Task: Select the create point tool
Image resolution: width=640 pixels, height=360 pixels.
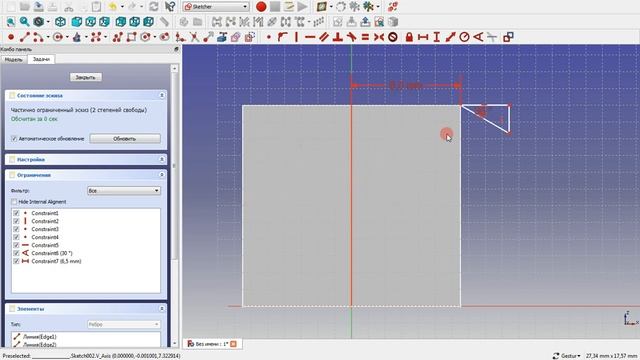Action: tap(11, 37)
